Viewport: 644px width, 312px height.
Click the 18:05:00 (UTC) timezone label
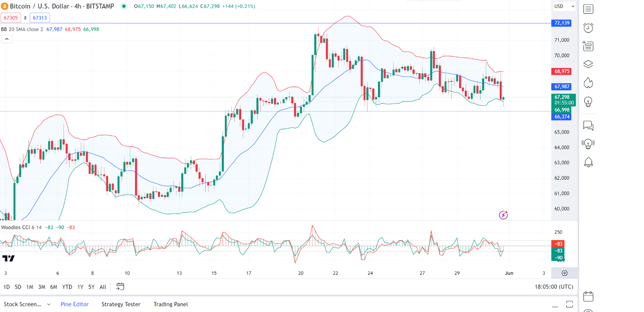pos(554,287)
